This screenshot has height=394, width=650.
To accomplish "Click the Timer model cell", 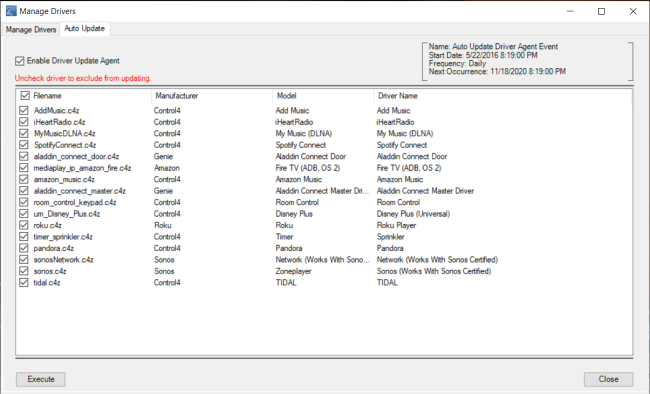I will pos(284,237).
